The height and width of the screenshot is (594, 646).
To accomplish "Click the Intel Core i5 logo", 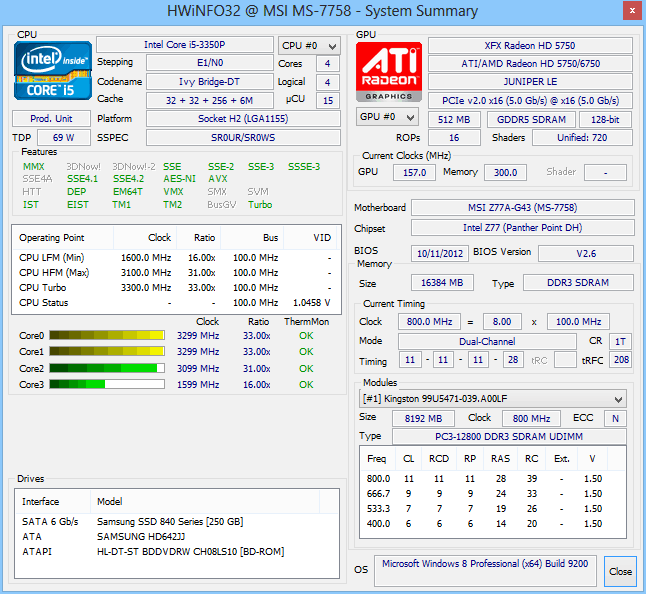I will click(52, 72).
